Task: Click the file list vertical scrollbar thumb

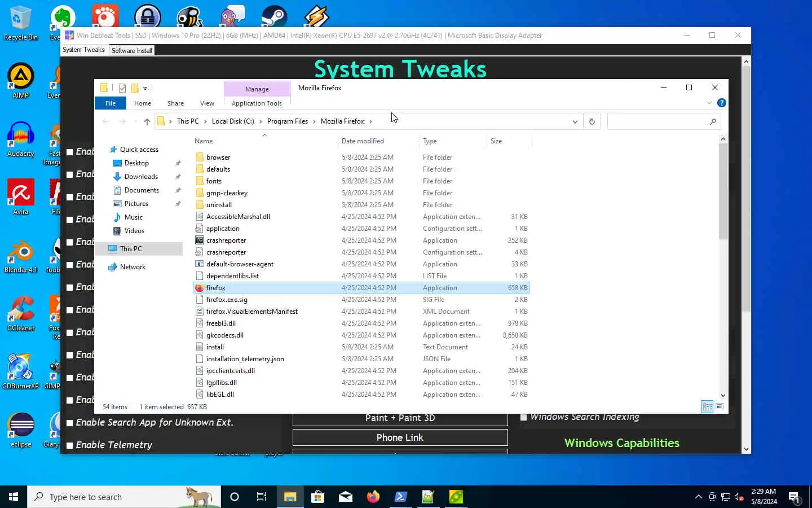Action: [723, 191]
